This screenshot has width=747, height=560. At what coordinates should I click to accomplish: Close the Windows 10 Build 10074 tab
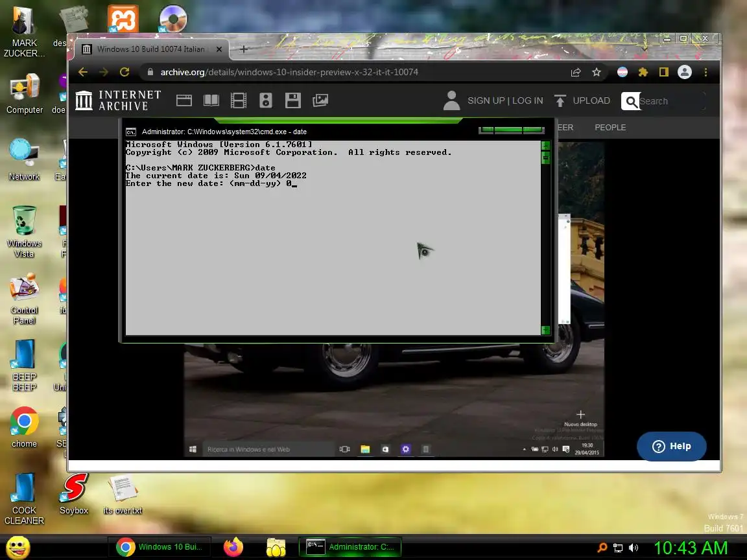click(219, 49)
